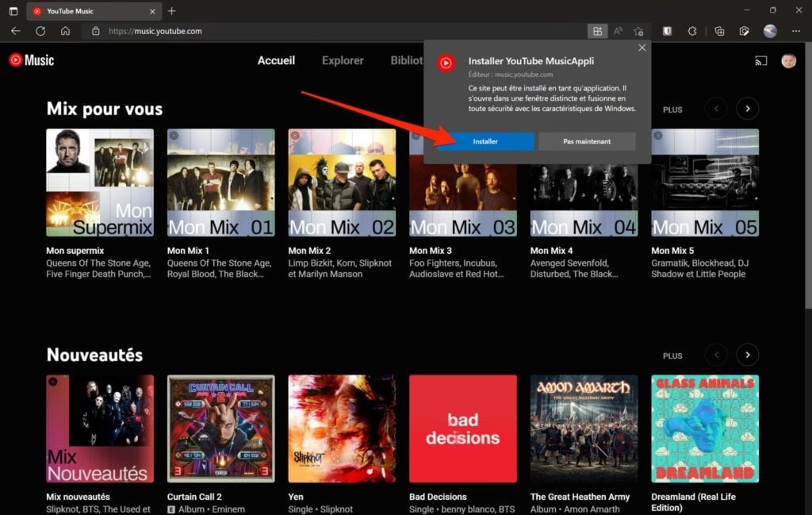Close the YouTube Music browser tab
The image size is (812, 515).
pyautogui.click(x=152, y=11)
